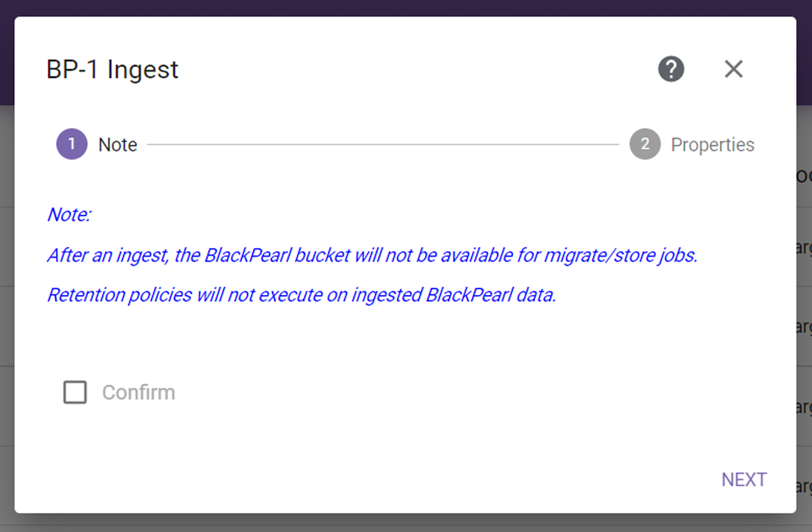Close the BP-1 Ingest dialog with X

tap(734, 69)
